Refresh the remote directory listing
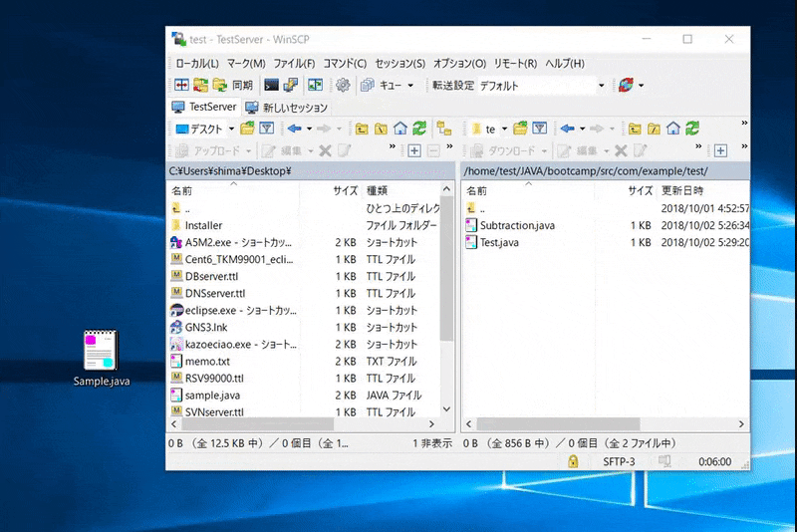This screenshot has height=532, width=797. point(692,129)
